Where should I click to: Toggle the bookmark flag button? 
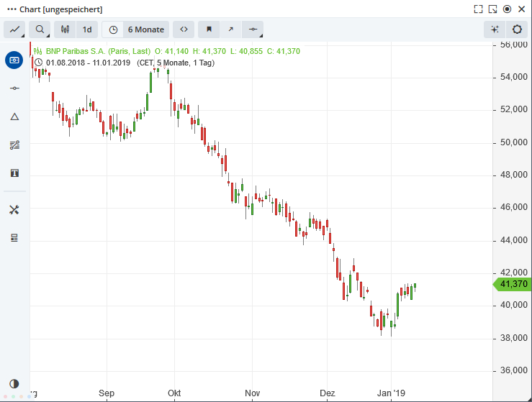(x=209, y=29)
